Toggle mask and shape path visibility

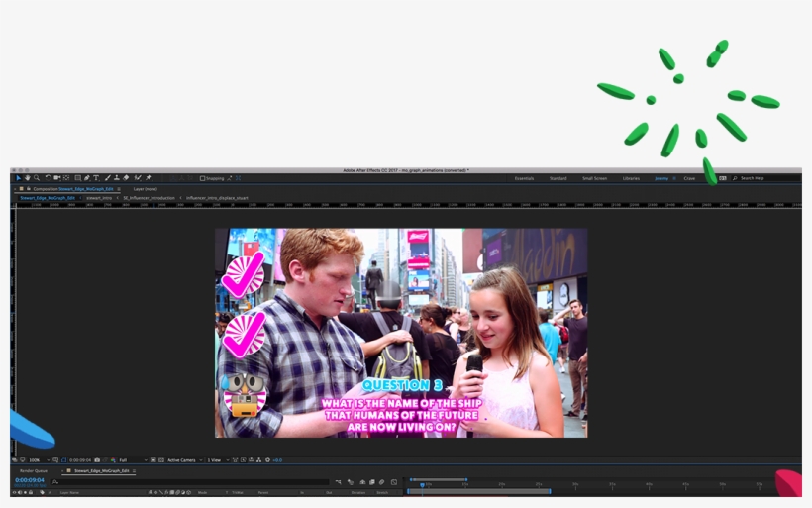[63, 459]
